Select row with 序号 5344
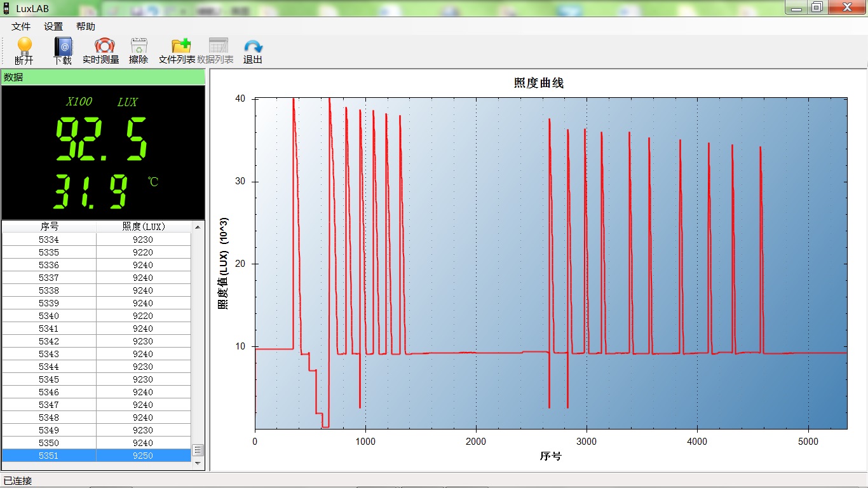 [97, 367]
